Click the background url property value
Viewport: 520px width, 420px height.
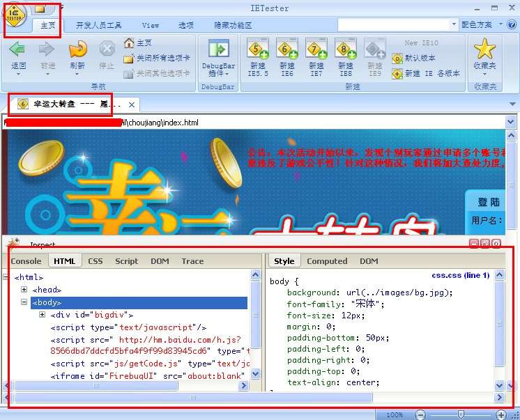pos(399,293)
